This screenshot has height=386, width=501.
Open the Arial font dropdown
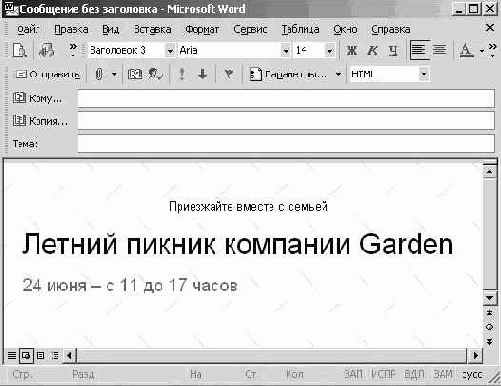(285, 51)
